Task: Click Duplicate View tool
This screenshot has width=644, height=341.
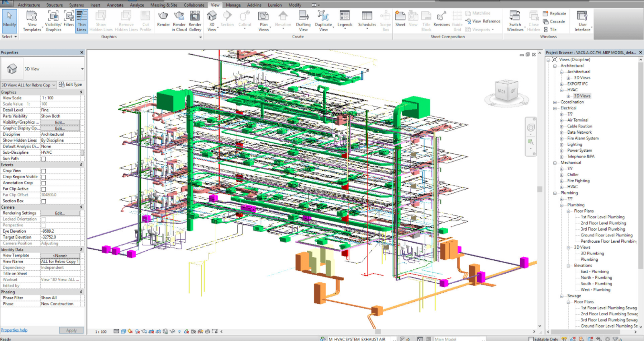Action: (323, 21)
